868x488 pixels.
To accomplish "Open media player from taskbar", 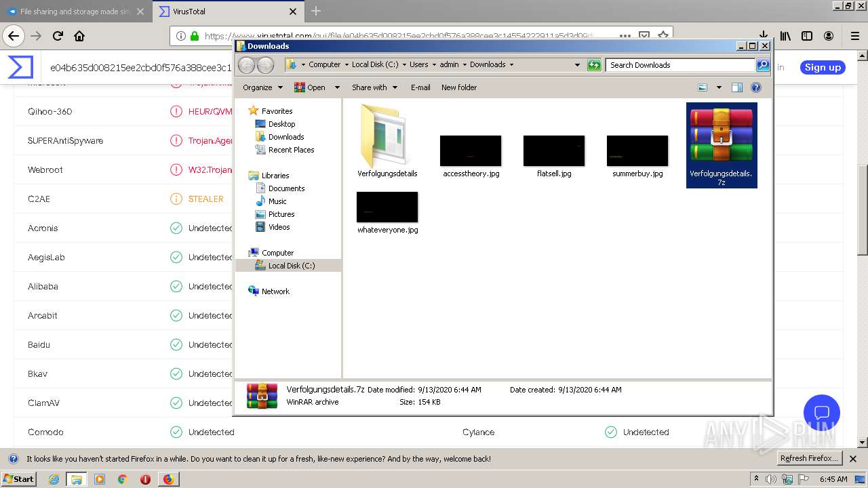I will pos(99,479).
